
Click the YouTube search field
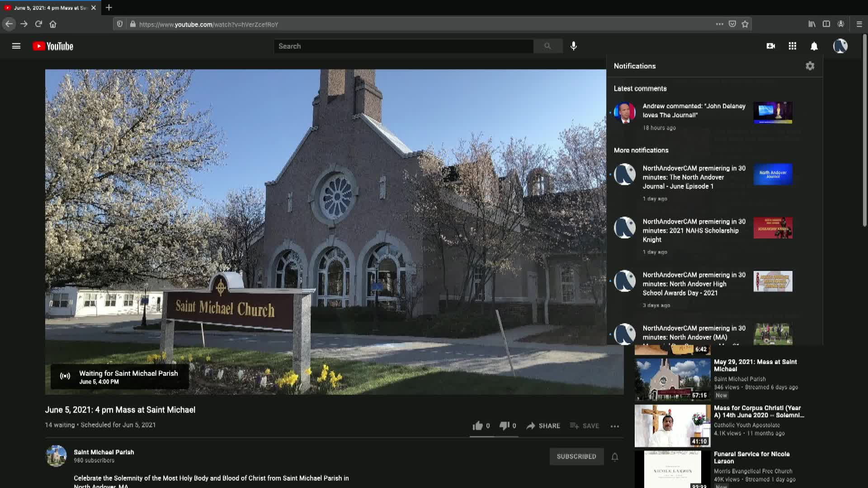pyautogui.click(x=403, y=46)
